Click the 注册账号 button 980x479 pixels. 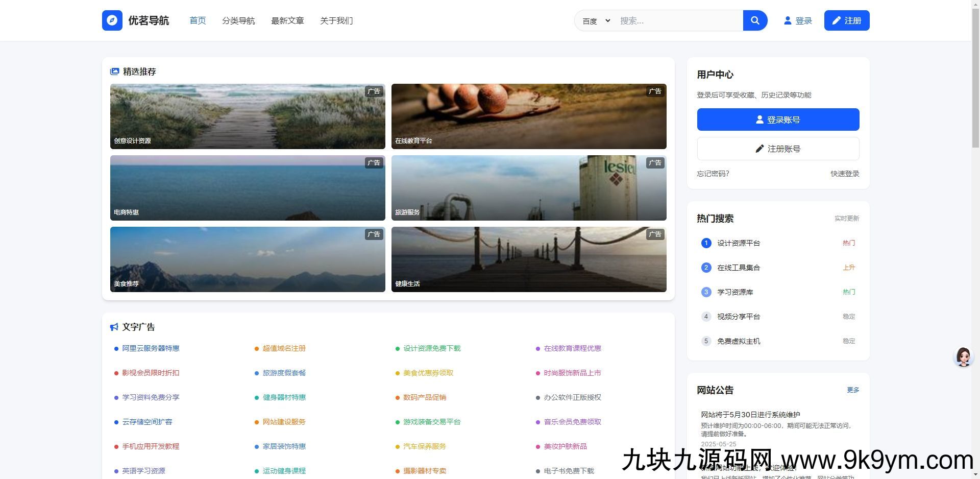pyautogui.click(x=777, y=149)
